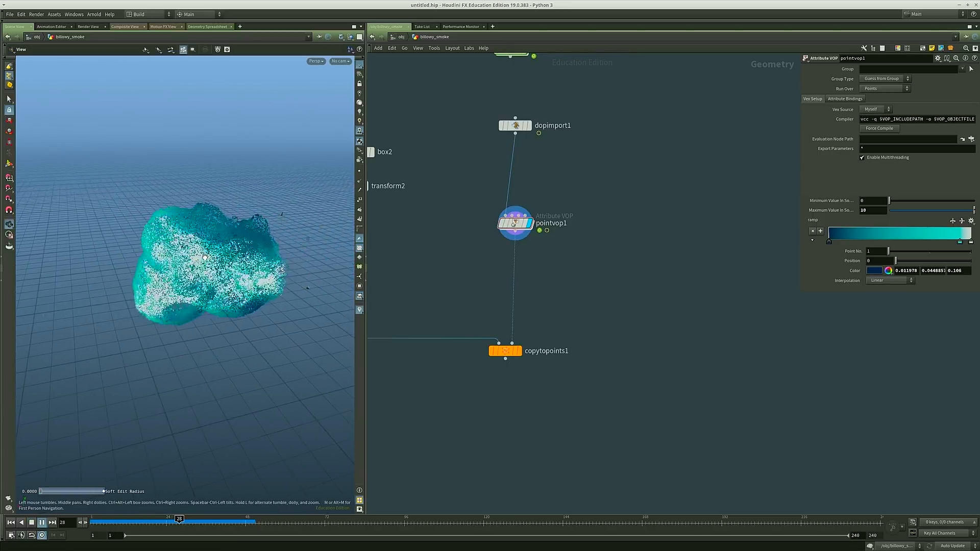The image size is (980, 551).
Task: Pause playback in the timeline
Action: (x=42, y=522)
